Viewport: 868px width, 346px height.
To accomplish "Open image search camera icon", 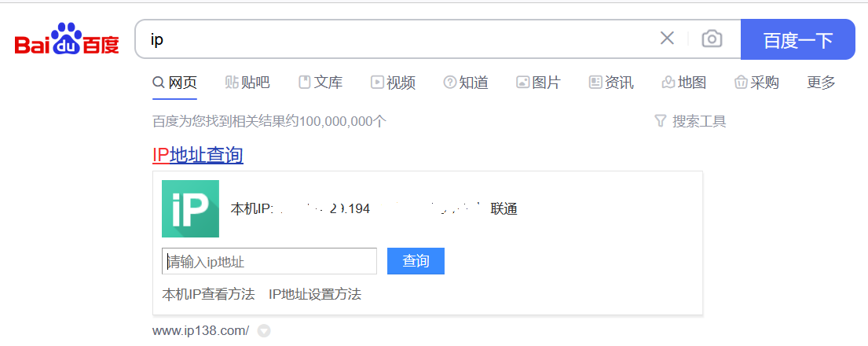I will [712, 39].
